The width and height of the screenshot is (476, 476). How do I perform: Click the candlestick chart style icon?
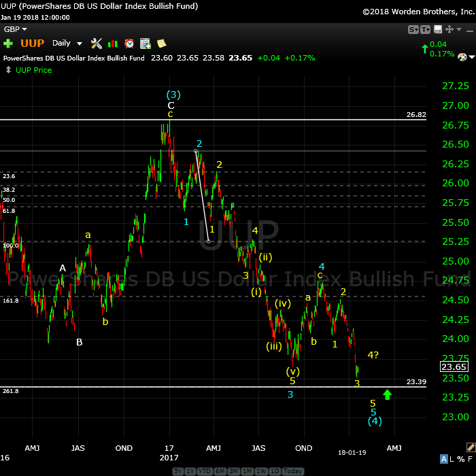[113, 44]
